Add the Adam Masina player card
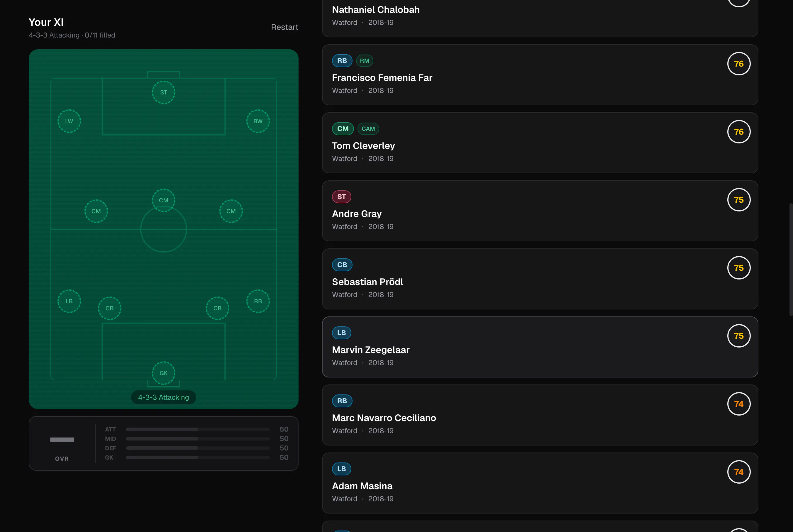Image resolution: width=793 pixels, height=532 pixels. coord(540,483)
